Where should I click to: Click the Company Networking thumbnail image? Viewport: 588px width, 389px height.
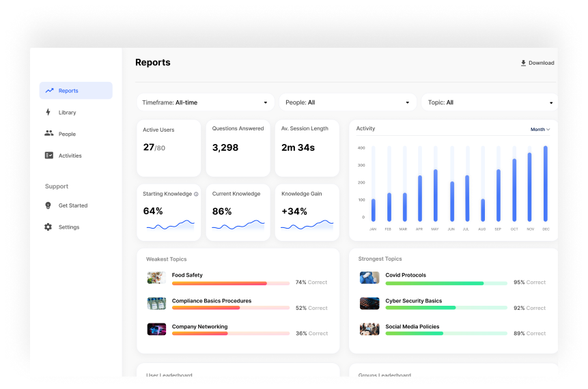[x=156, y=329]
